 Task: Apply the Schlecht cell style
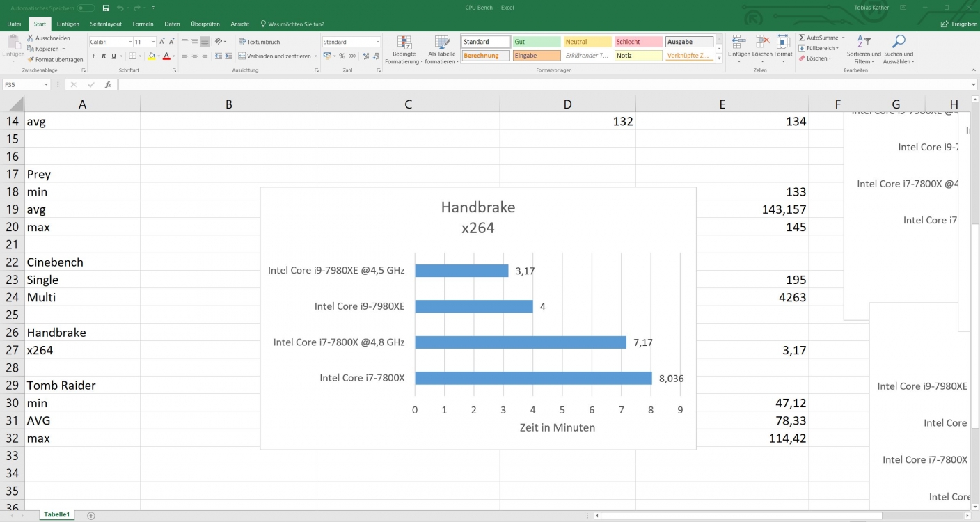(x=638, y=42)
